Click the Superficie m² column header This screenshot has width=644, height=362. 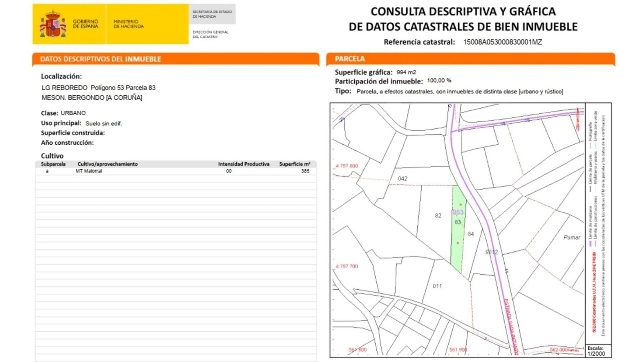click(294, 164)
